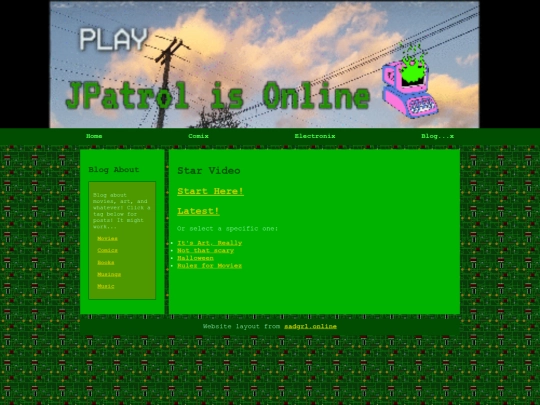Screen dimensions: 540x405
Task: Click the JPatrol is Online banner title
Action: tap(218, 96)
